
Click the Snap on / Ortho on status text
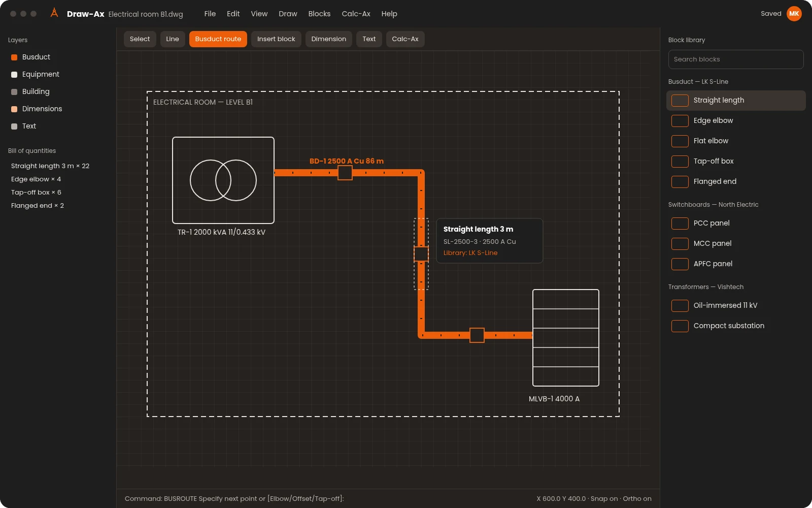[x=621, y=499]
